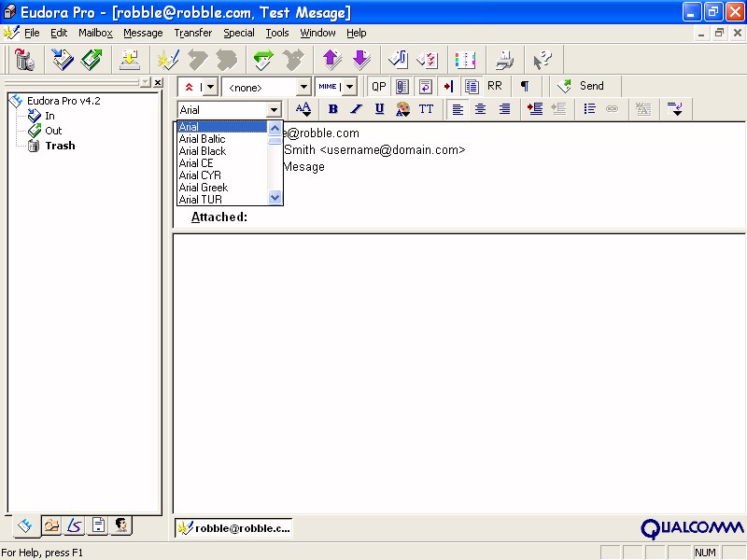Click the Send button
747x560 pixels.
point(581,86)
